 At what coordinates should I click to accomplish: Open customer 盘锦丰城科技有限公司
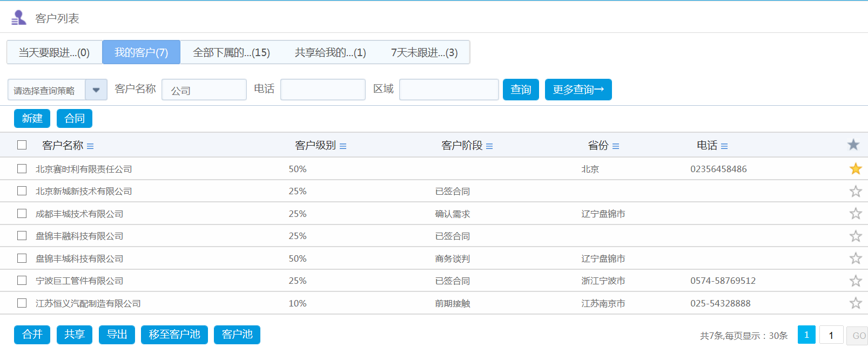click(x=79, y=259)
